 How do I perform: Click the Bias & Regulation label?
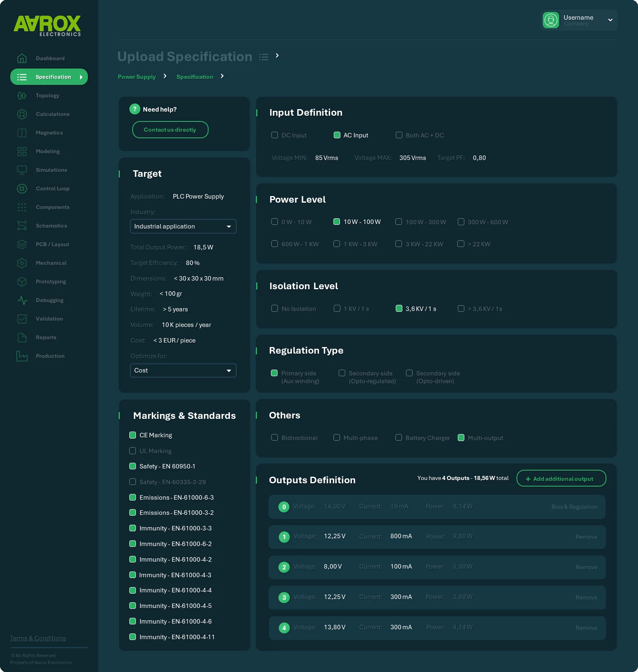click(574, 507)
